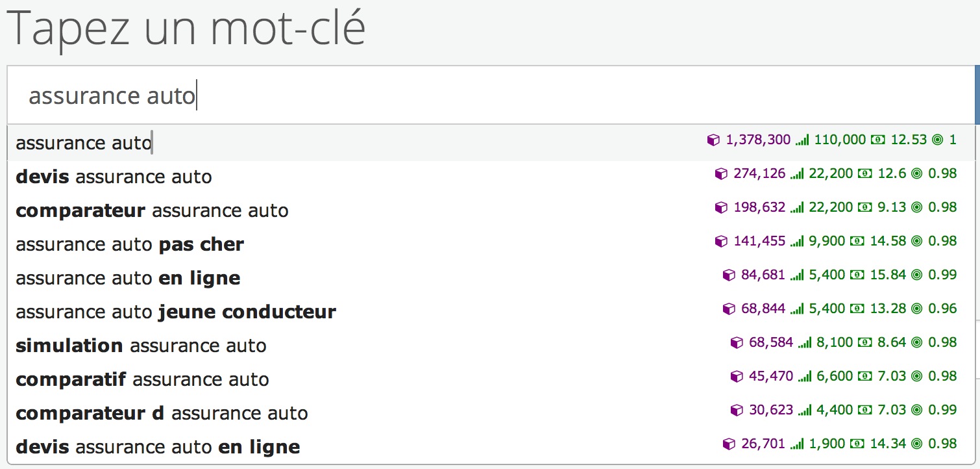Click the bars icon beside 9,900
This screenshot has height=469, width=980.
pos(798,241)
